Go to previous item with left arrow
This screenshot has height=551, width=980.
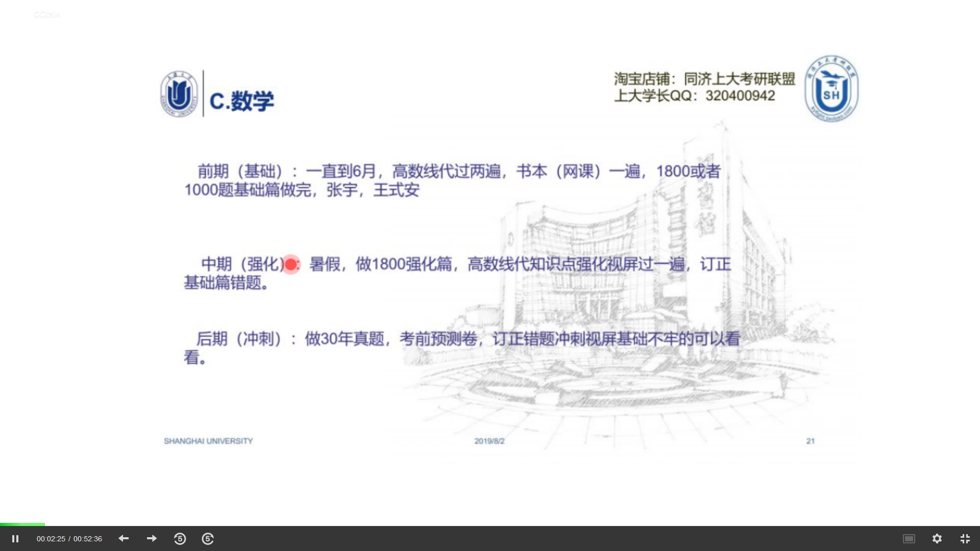pyautogui.click(x=124, y=539)
